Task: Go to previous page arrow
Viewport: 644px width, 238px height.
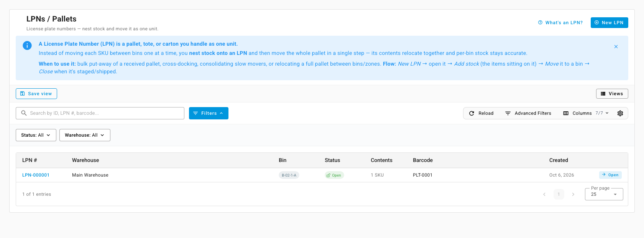Action: 544,194
